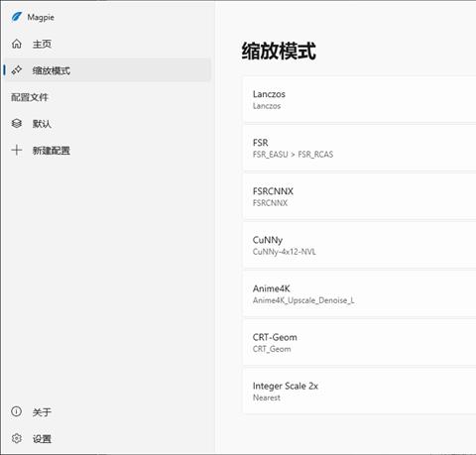
Task: Expand the CRT-Geom scaling mode card
Action: click(x=360, y=343)
